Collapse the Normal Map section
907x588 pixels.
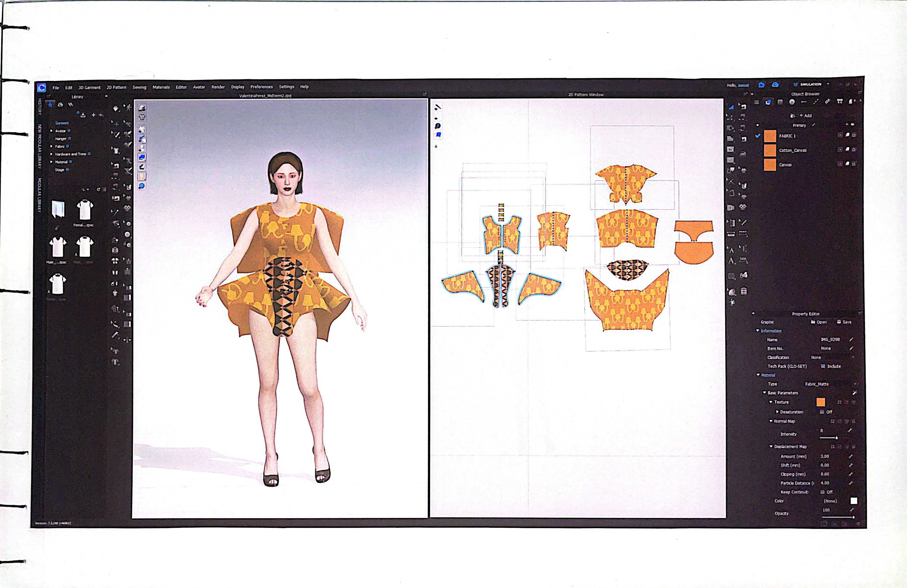coord(771,421)
